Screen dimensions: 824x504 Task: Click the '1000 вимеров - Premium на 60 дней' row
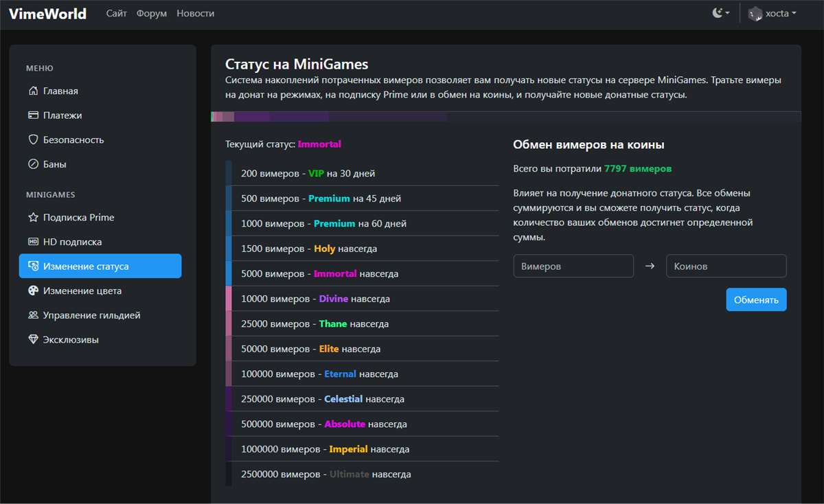point(362,223)
